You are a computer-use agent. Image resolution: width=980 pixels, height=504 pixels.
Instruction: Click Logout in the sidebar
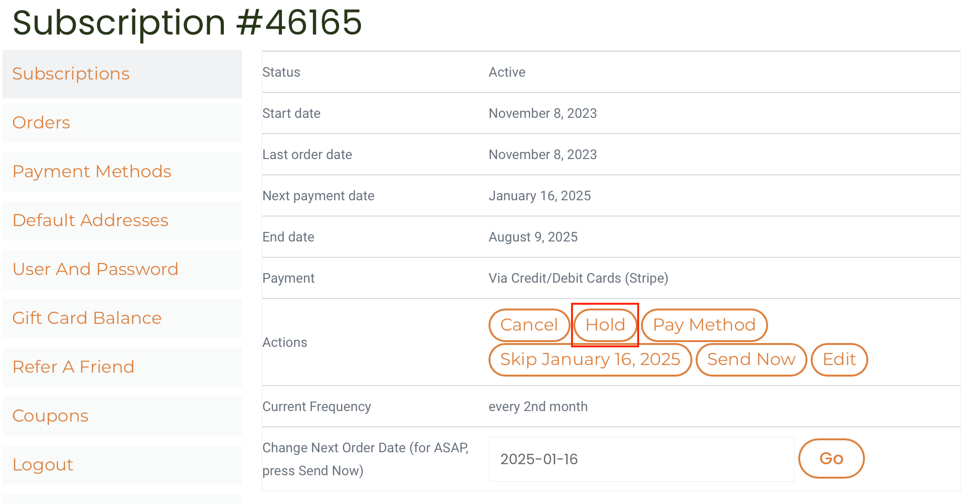[x=43, y=465]
